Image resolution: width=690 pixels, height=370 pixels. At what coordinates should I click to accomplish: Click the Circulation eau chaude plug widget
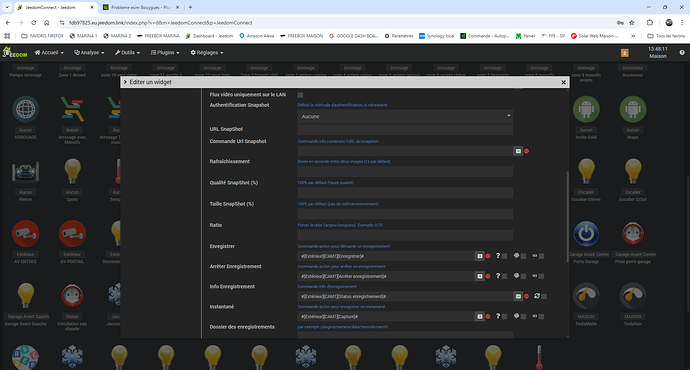[x=72, y=296]
